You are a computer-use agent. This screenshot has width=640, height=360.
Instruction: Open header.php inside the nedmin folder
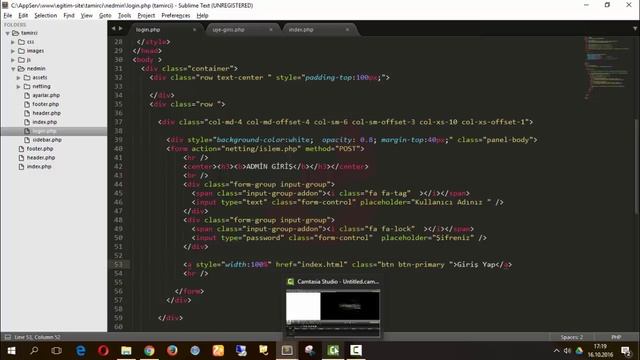[x=46, y=113]
